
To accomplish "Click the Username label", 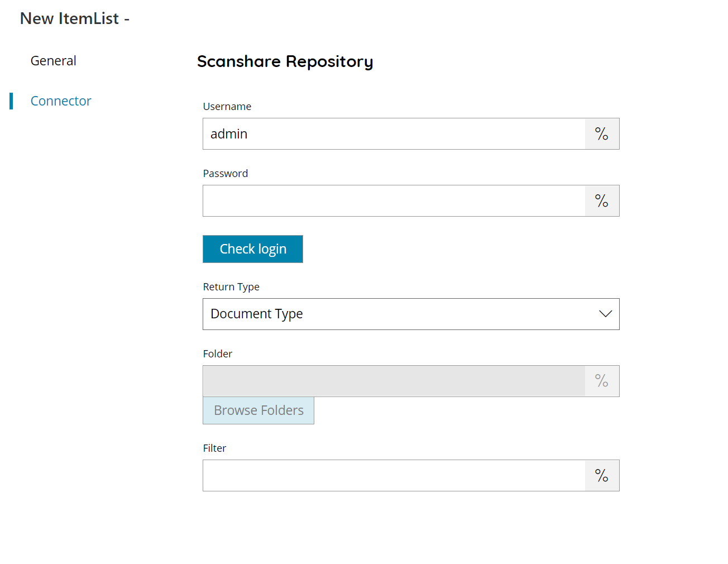I will tap(227, 107).
